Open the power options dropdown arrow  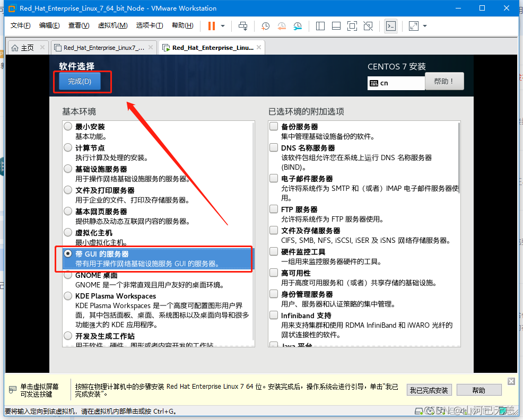click(223, 26)
